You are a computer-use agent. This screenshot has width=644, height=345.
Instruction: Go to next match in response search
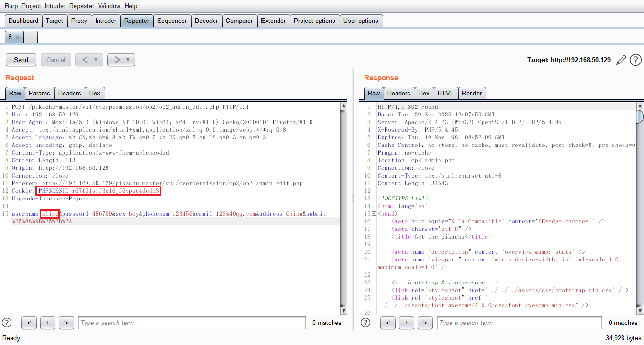(425, 323)
